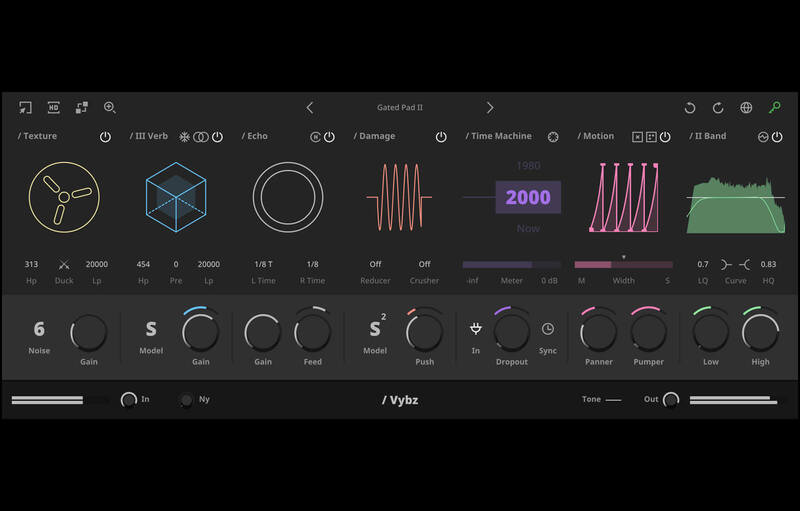Redo the last change

[718, 108]
